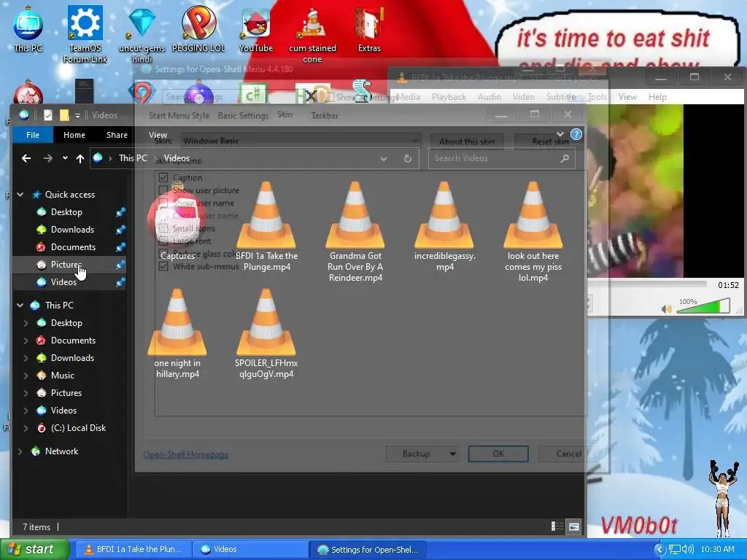This screenshot has height=560, width=747.
Task: Collapse the This PC tree section
Action: click(20, 306)
